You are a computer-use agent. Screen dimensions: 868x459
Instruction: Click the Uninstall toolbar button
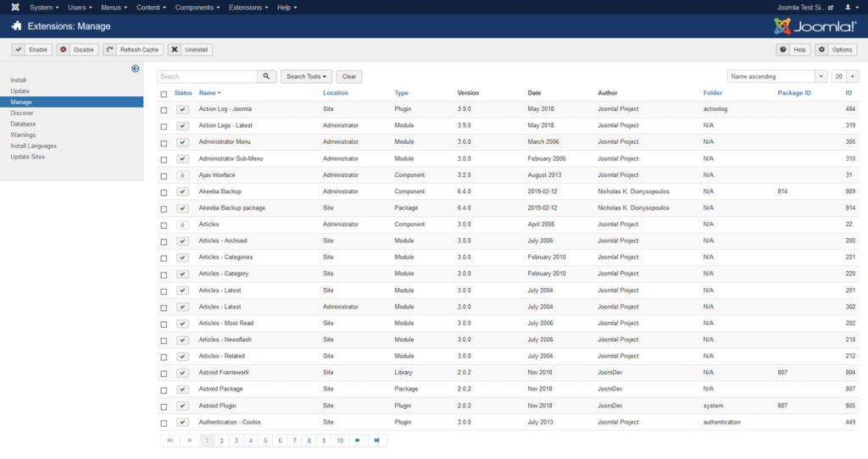[x=191, y=50]
